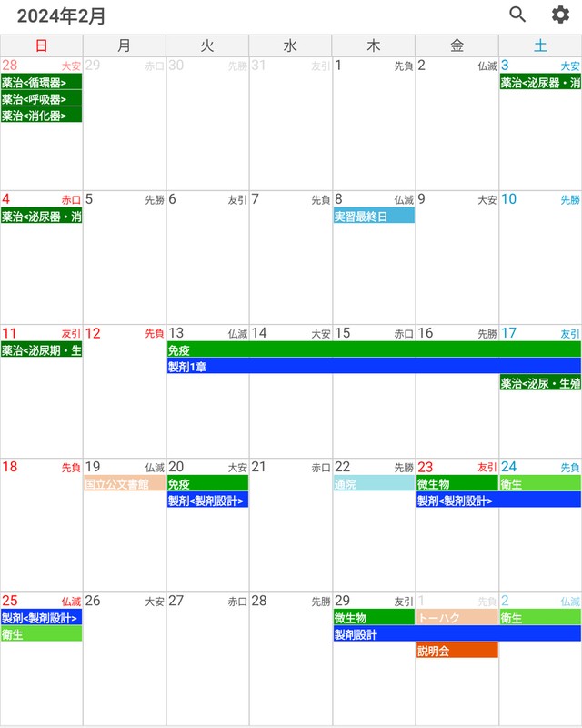Viewport: 582px width, 728px height.
Task: Select the 火 (Tuesday) column header
Action: click(207, 45)
